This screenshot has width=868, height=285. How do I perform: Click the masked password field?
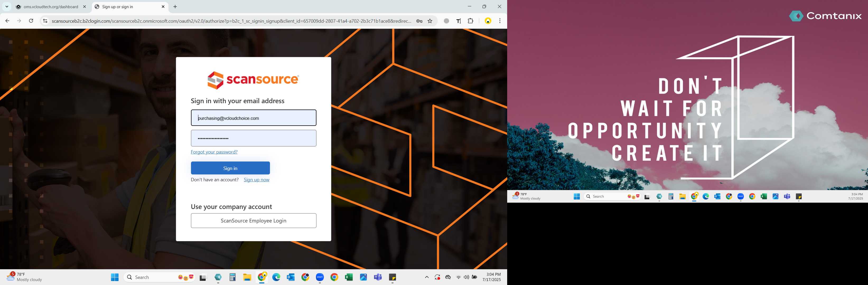tap(253, 138)
